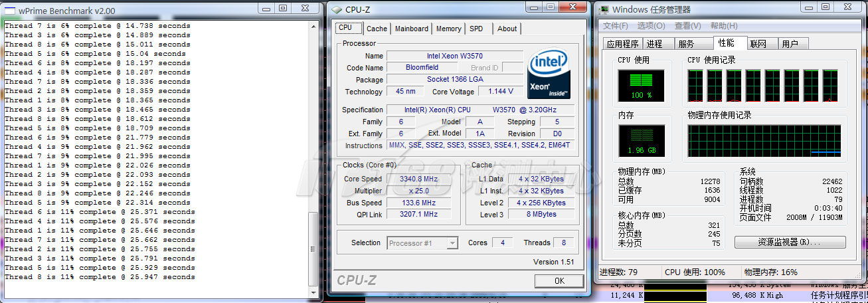The width and height of the screenshot is (868, 303).
Task: Click the OK button in CPU-Z
Action: (559, 280)
